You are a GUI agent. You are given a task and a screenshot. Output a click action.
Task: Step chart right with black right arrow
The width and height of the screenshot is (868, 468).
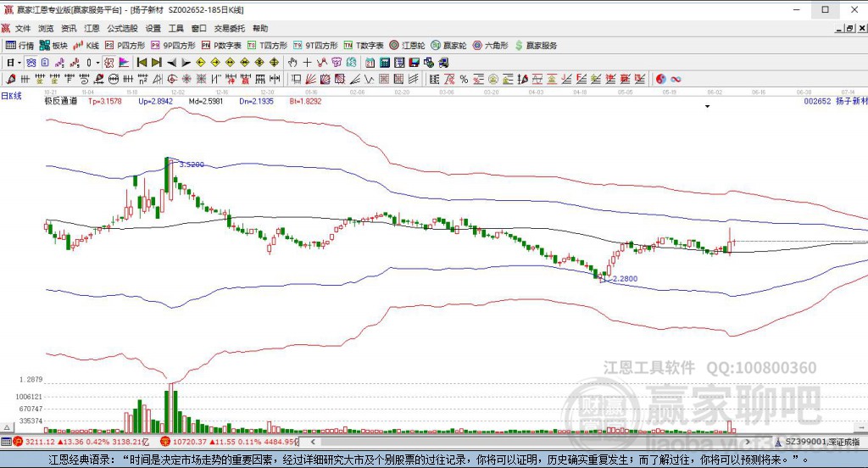[x=186, y=63]
